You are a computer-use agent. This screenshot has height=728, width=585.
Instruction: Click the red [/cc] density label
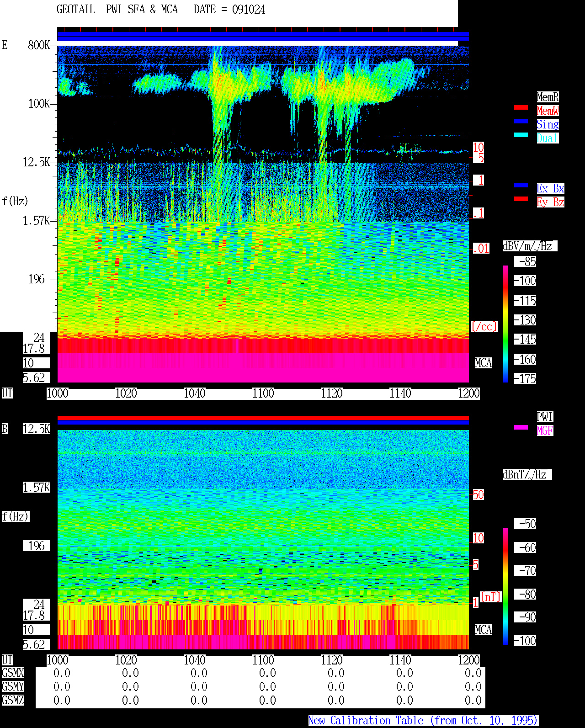(x=484, y=327)
